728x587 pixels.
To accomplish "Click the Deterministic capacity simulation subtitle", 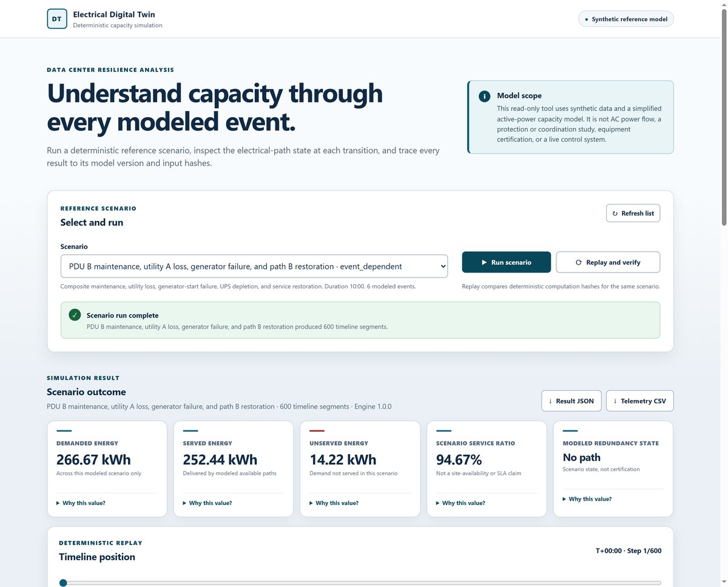I will pos(118,25).
